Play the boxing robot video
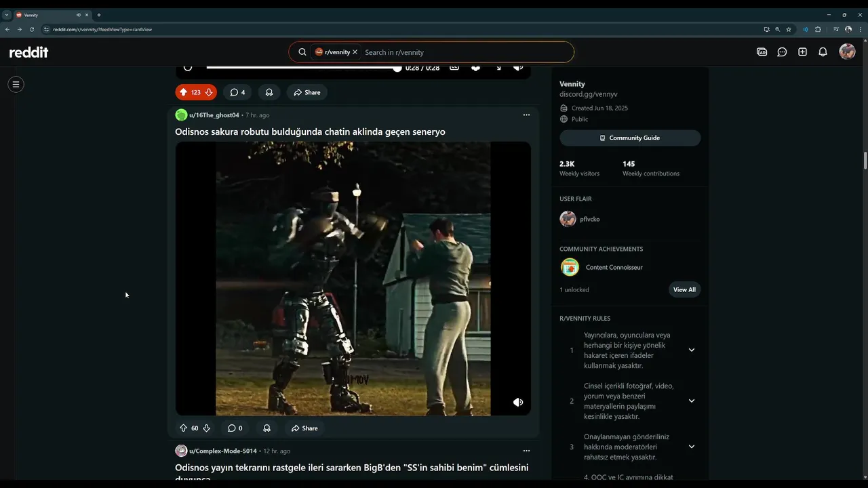 click(353, 278)
